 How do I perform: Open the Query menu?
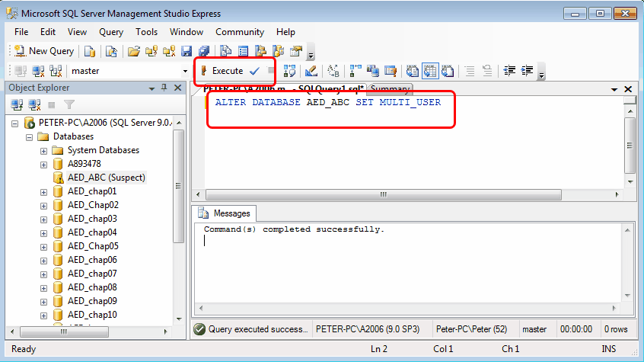pos(111,32)
